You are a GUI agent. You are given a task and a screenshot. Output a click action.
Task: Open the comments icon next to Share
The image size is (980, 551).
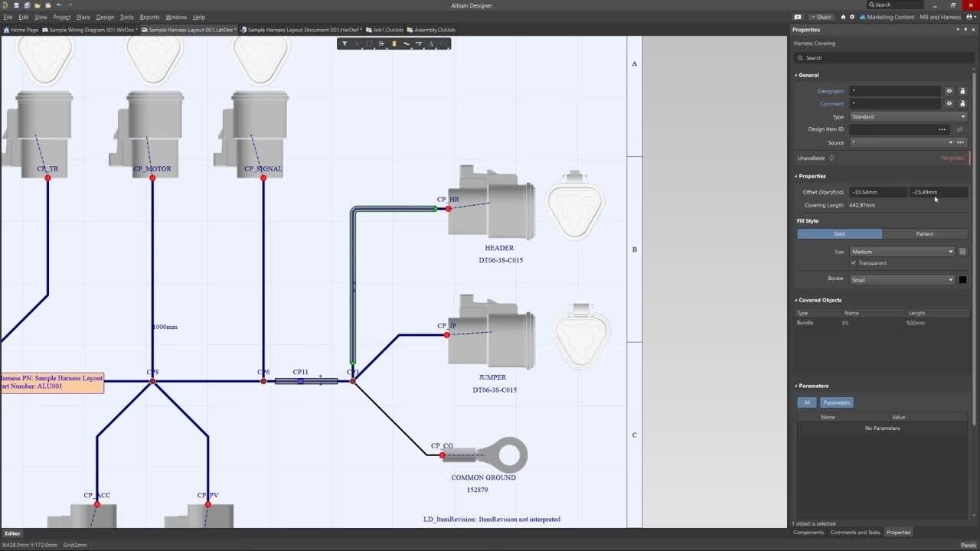pyautogui.click(x=798, y=17)
